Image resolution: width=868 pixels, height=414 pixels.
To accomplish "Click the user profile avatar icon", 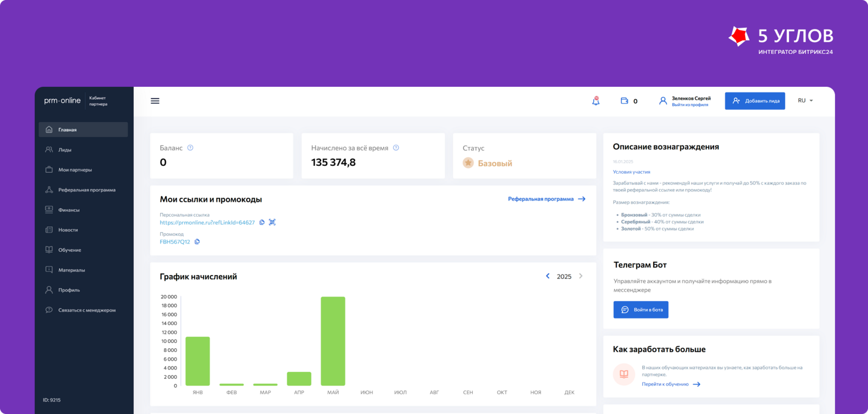I will [x=663, y=101].
